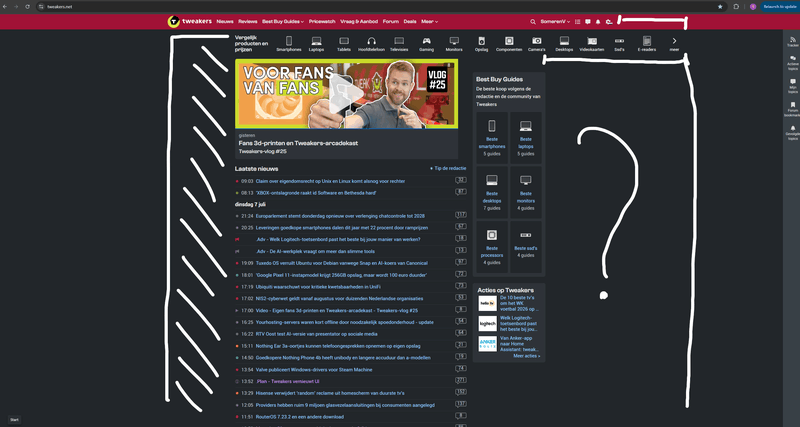Viewport: 800px width, 427px height.
Task: Click the Start button at bottom left
Action: (14, 420)
